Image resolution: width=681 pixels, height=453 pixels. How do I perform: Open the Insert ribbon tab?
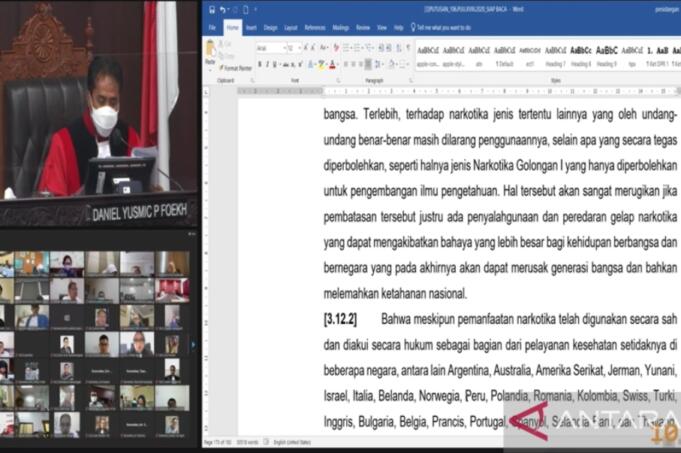[x=251, y=28]
